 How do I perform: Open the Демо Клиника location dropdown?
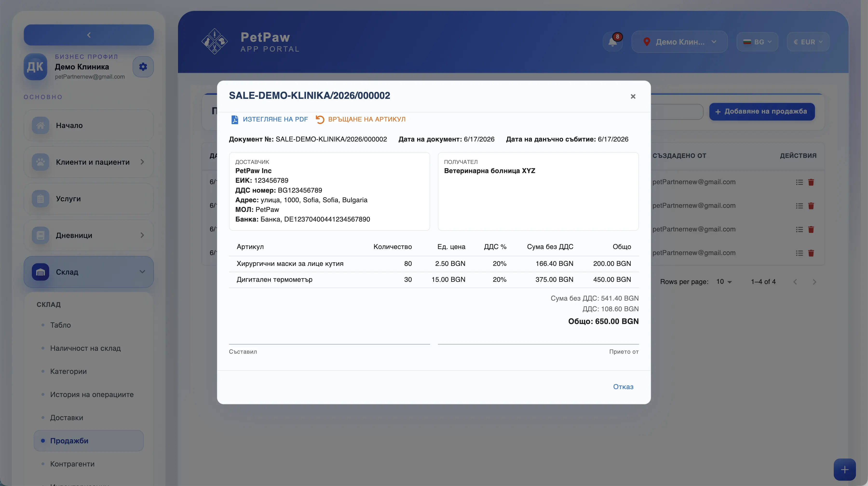click(679, 42)
